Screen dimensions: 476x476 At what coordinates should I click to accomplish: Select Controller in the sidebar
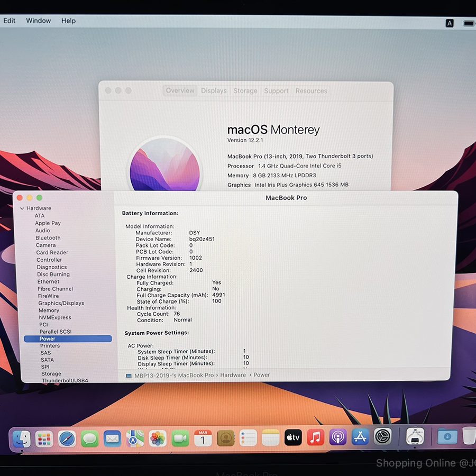pyautogui.click(x=49, y=260)
